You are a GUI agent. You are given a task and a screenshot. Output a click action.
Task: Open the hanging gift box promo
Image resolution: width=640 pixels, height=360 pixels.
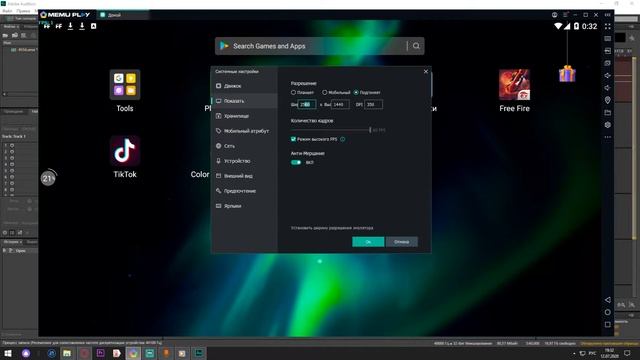point(567,74)
